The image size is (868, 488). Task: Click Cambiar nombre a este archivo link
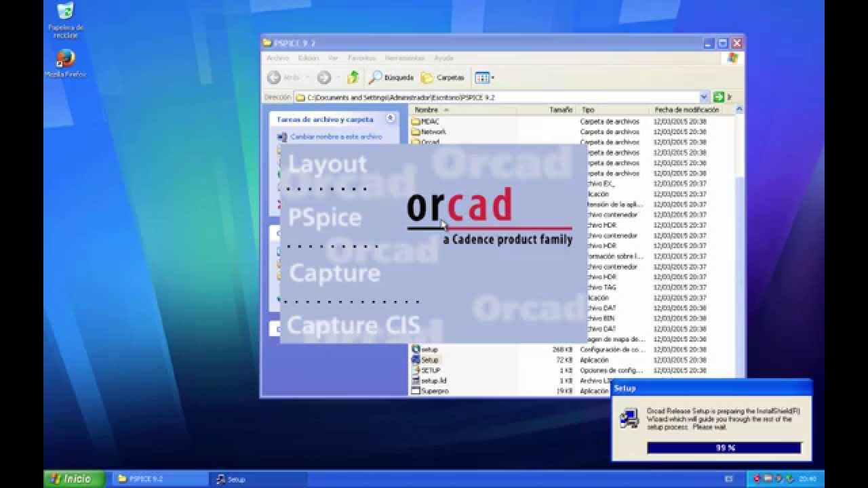(x=330, y=137)
